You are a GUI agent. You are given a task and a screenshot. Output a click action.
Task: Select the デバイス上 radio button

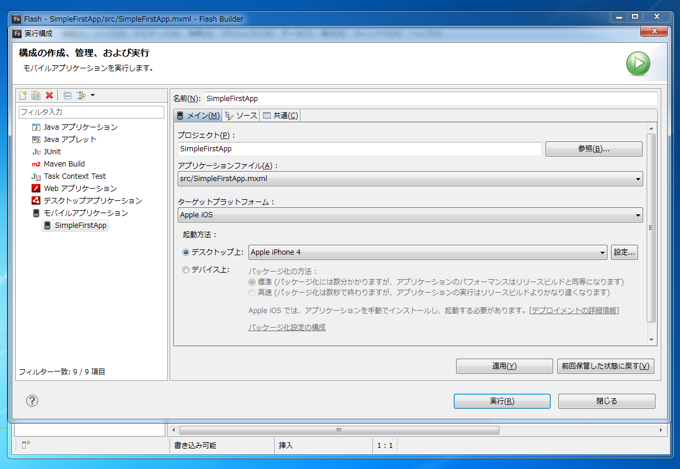(x=186, y=270)
